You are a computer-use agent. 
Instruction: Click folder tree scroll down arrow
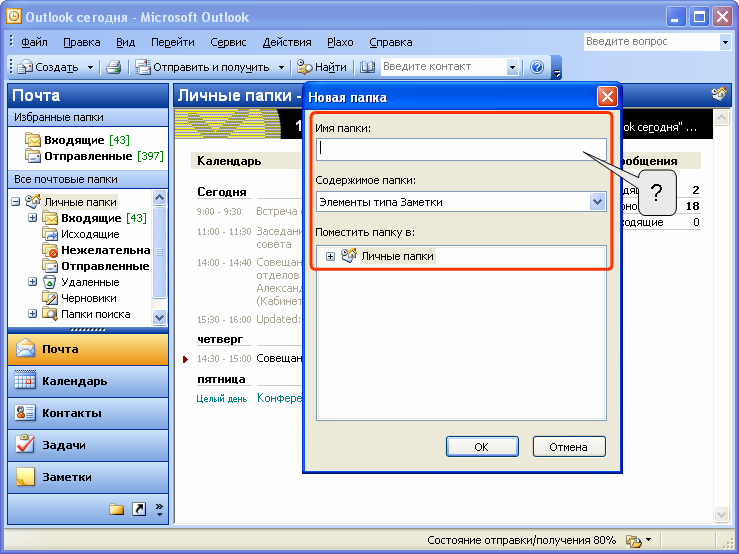[x=159, y=318]
